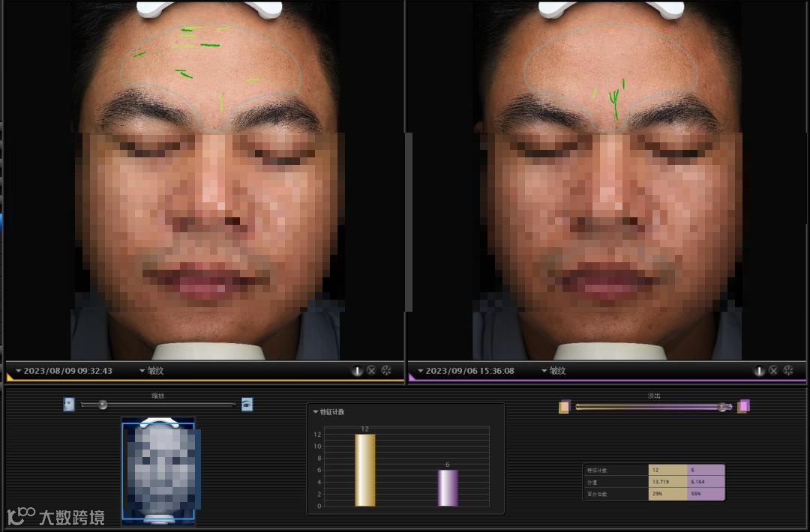Click the starburst icon on left image panel
Screen dimensions: 810x532
pos(386,370)
